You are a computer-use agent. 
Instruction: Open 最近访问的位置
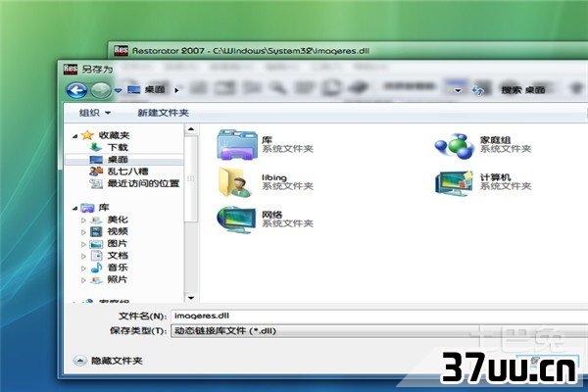[143, 183]
